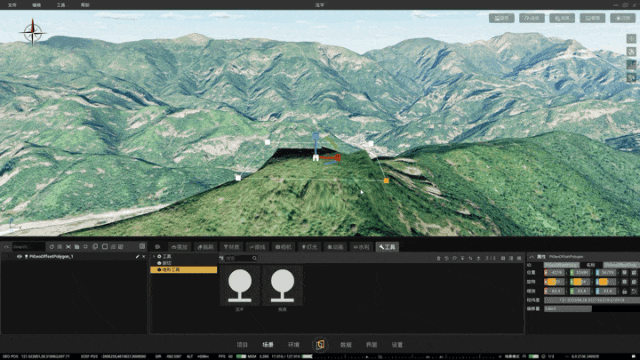Click the search field in the scene outliner

[x=28, y=247]
